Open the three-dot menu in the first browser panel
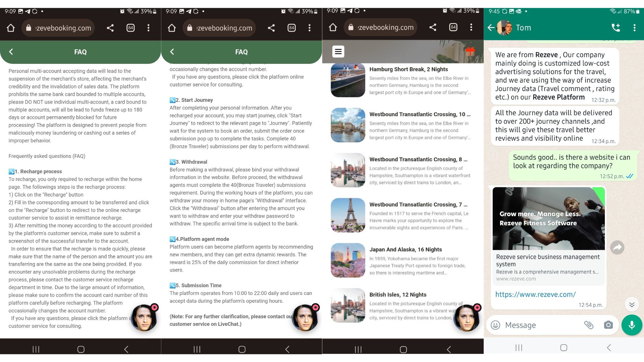The image size is (644, 362). click(x=148, y=28)
